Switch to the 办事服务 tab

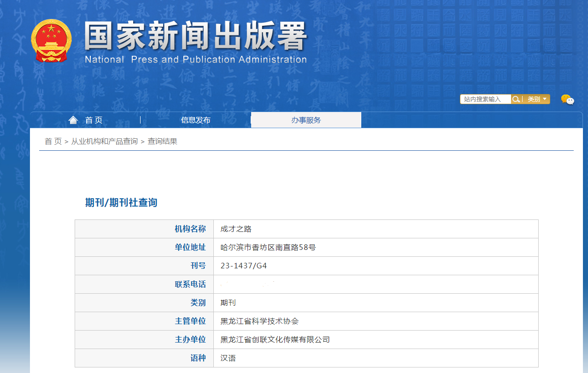(x=306, y=120)
